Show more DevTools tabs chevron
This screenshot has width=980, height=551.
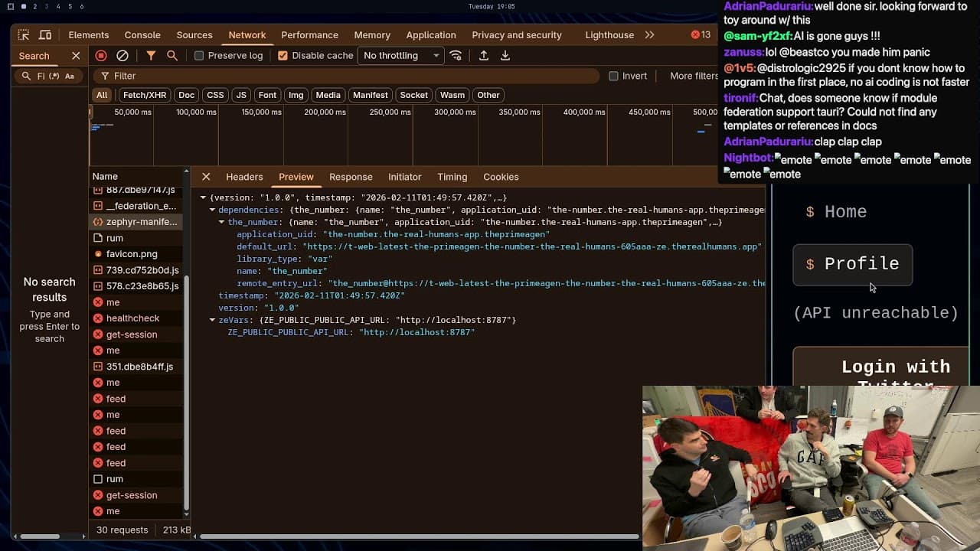click(x=649, y=35)
